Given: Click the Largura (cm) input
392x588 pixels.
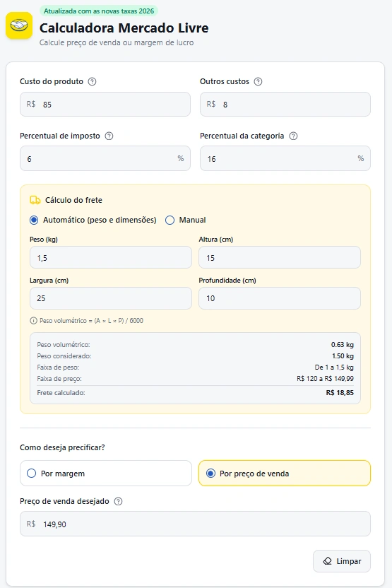Looking at the screenshot, I should 111,298.
